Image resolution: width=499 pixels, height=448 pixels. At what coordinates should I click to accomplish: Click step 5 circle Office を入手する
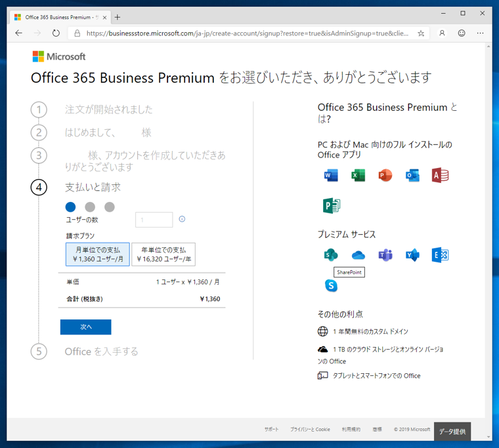point(39,352)
